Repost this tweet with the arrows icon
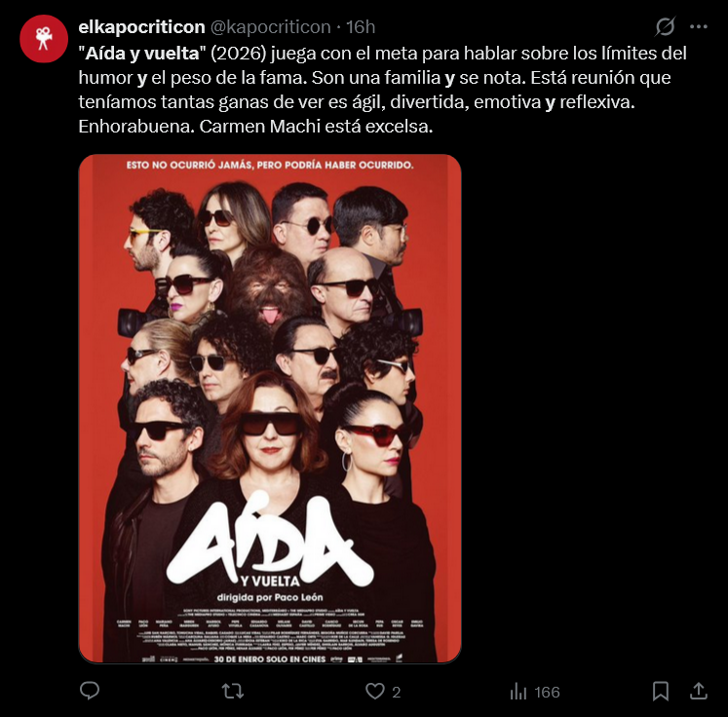728x717 pixels. click(x=233, y=692)
